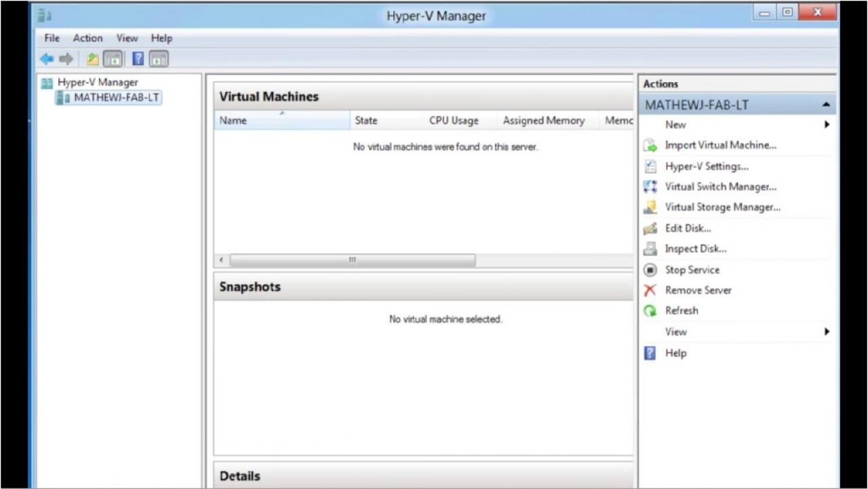
Task: Click the horizontal scrollbar in Virtual Machines
Action: (x=352, y=260)
